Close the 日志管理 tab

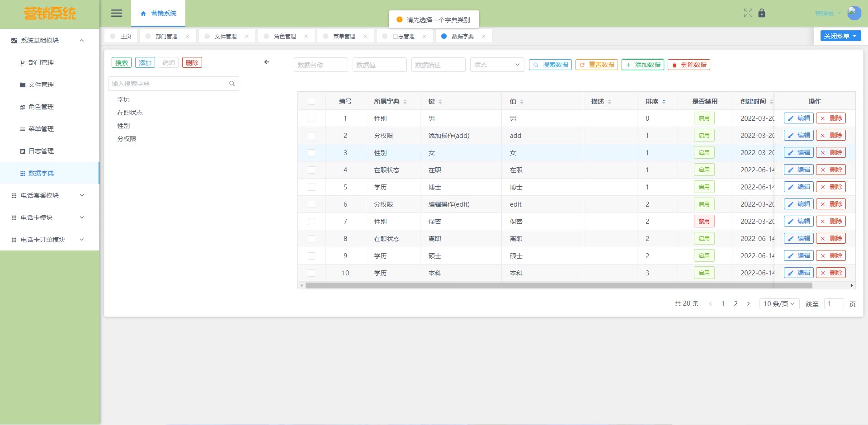click(425, 36)
